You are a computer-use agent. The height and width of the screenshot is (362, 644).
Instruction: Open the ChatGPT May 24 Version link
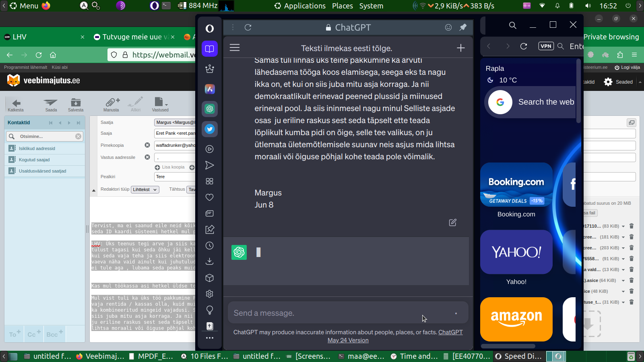tap(348, 340)
